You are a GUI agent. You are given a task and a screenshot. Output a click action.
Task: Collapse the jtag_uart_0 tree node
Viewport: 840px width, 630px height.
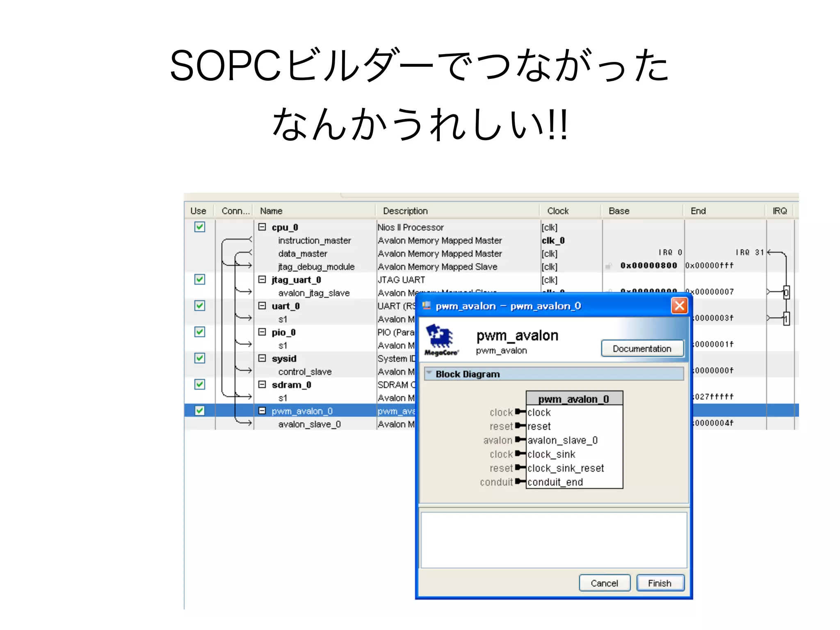(x=262, y=279)
